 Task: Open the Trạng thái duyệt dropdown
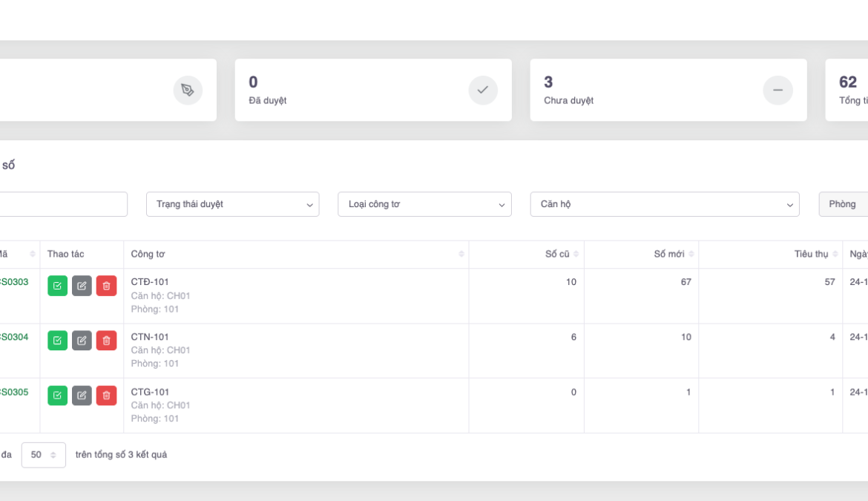tap(232, 204)
